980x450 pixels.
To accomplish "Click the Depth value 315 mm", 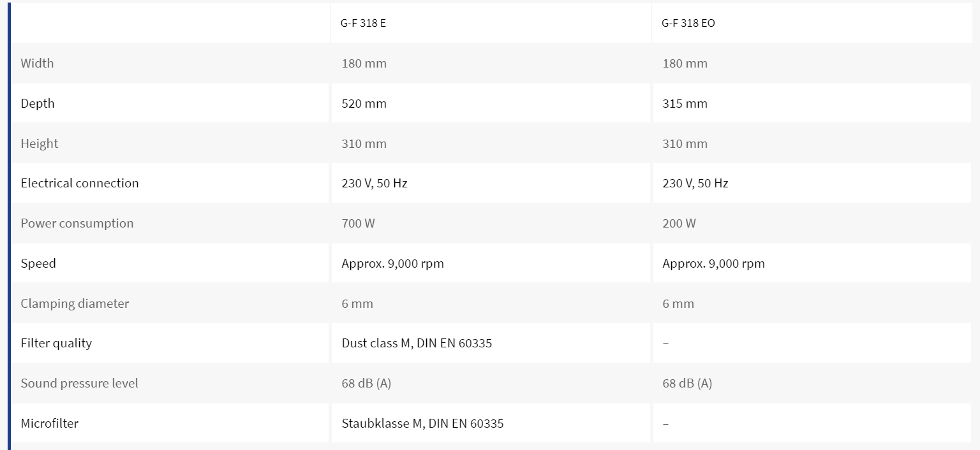I will pyautogui.click(x=685, y=103).
